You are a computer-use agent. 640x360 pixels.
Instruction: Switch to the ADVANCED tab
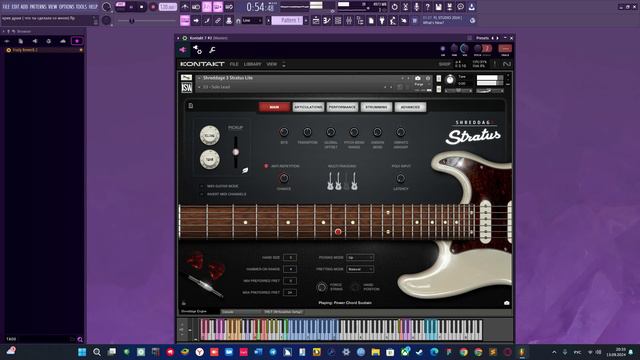tap(410, 107)
